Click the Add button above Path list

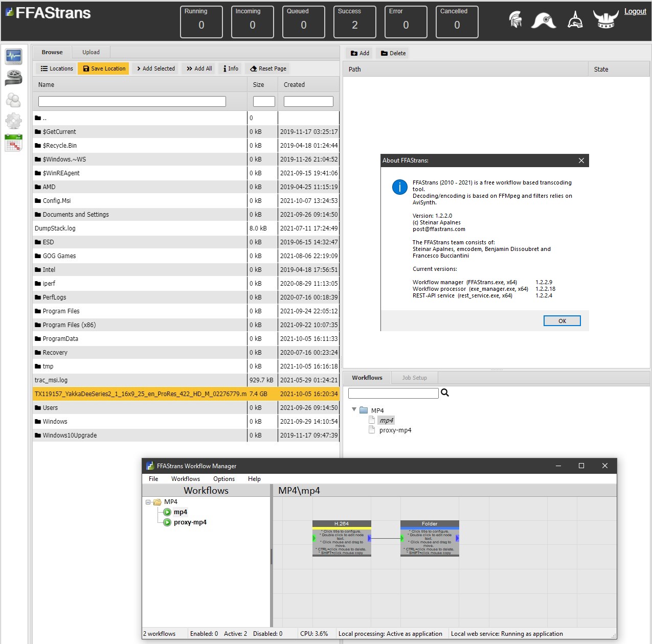[x=360, y=53]
